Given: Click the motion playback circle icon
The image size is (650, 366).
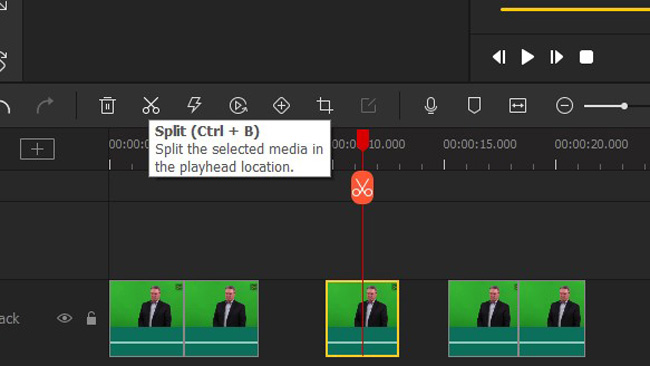Looking at the screenshot, I should pos(238,106).
